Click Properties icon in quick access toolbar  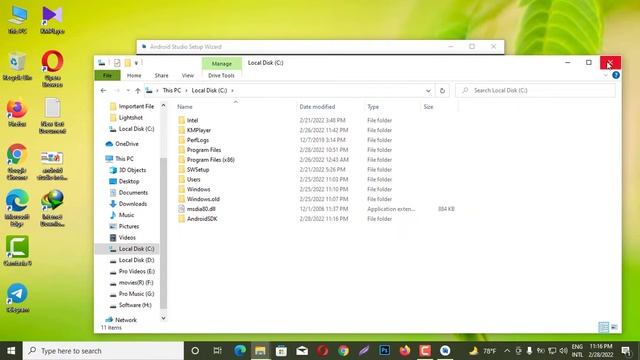117,63
